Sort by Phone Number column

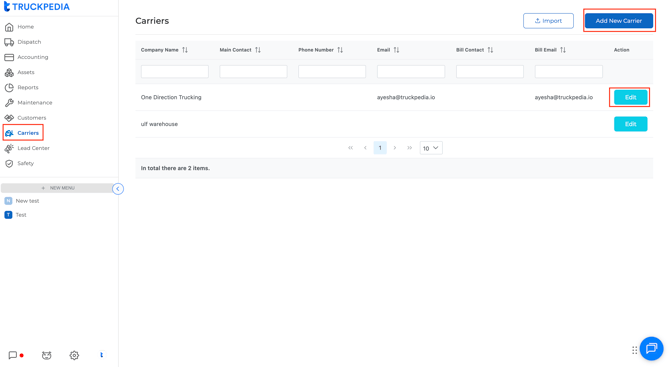340,50
